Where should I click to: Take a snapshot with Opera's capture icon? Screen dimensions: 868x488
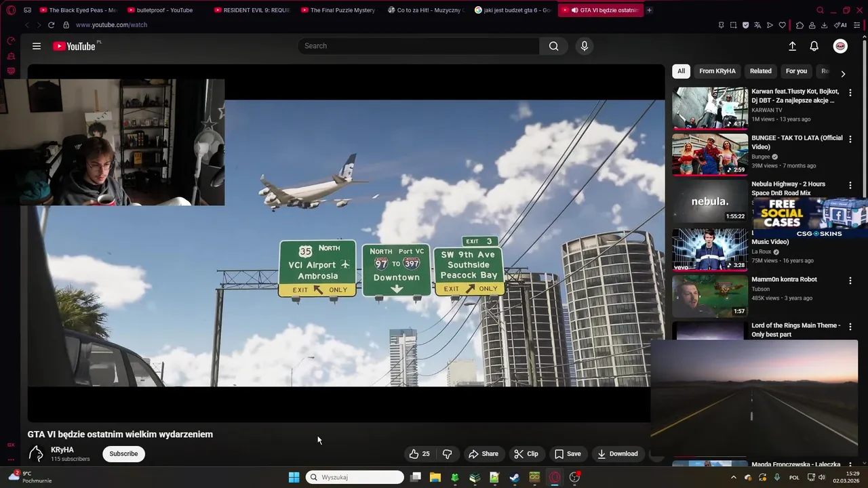733,25
